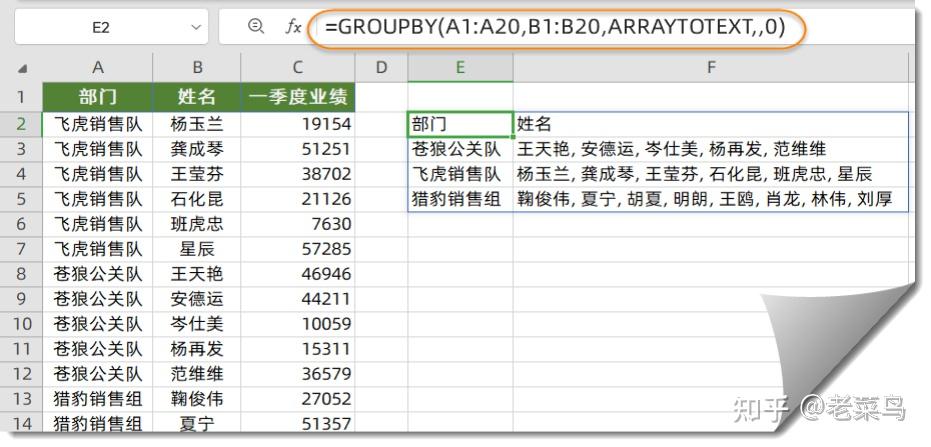Select 飞虎销售队 in cell A2
This screenshot has height=447, width=931.
click(98, 124)
